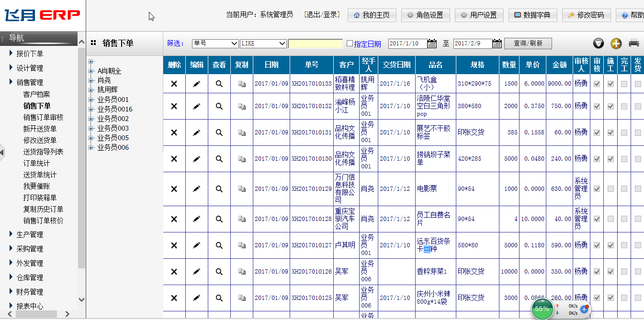Viewport: 644px width, 320px height.
Task: Toggle 审核 checkbox for order XH2017010133
Action: pyautogui.click(x=597, y=84)
